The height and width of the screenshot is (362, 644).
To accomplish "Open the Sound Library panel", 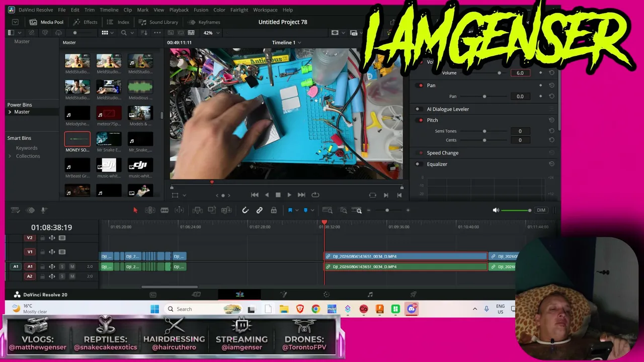I will click(158, 22).
